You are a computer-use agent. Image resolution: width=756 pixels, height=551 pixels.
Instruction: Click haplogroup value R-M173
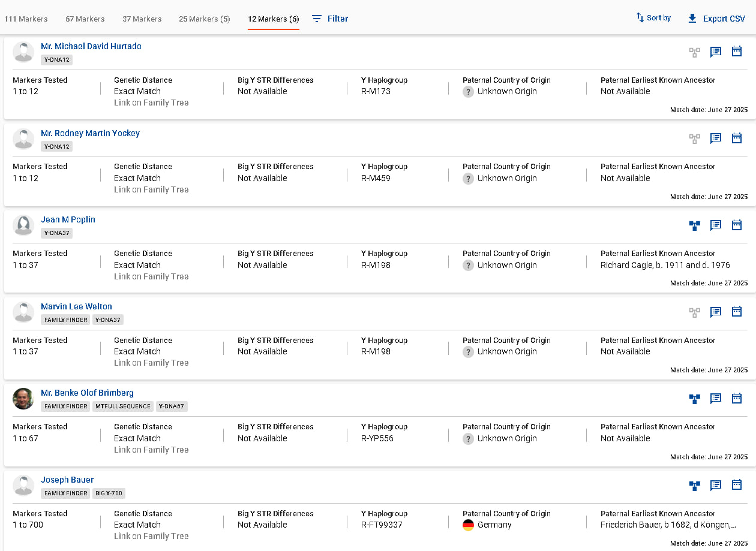coord(376,91)
